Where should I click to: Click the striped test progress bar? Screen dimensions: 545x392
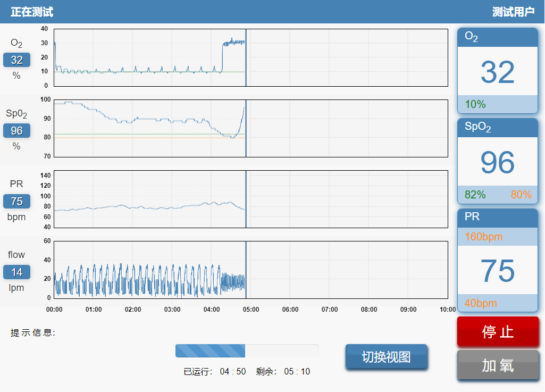pos(247,351)
